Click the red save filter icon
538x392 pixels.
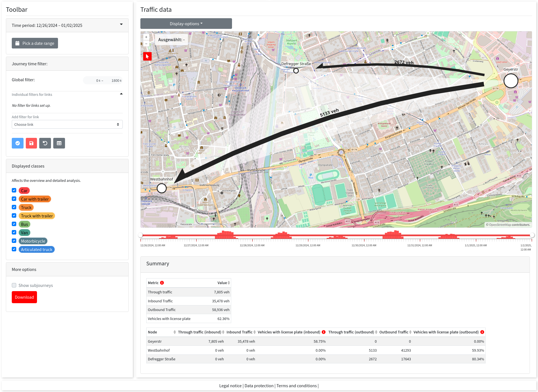pos(31,143)
